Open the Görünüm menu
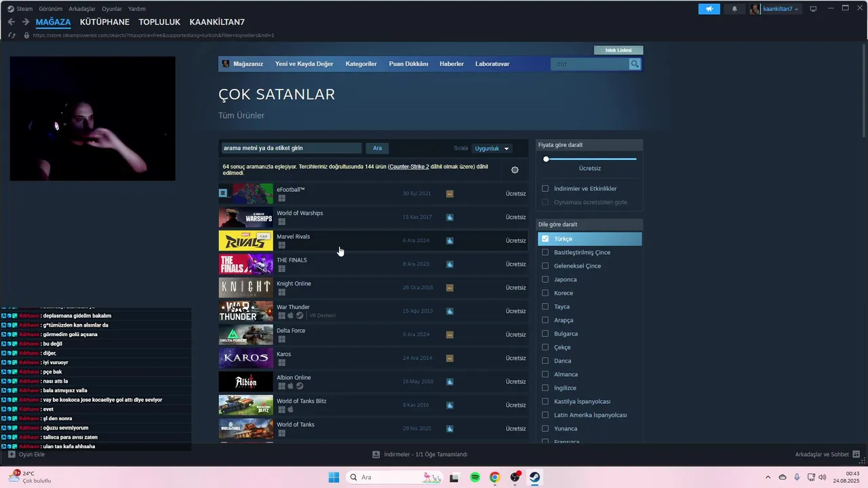 tap(51, 9)
